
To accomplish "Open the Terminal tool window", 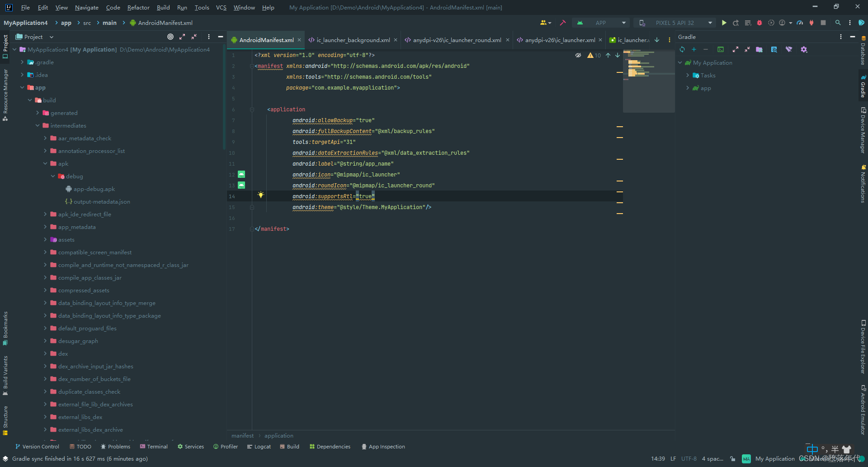I will [x=154, y=447].
